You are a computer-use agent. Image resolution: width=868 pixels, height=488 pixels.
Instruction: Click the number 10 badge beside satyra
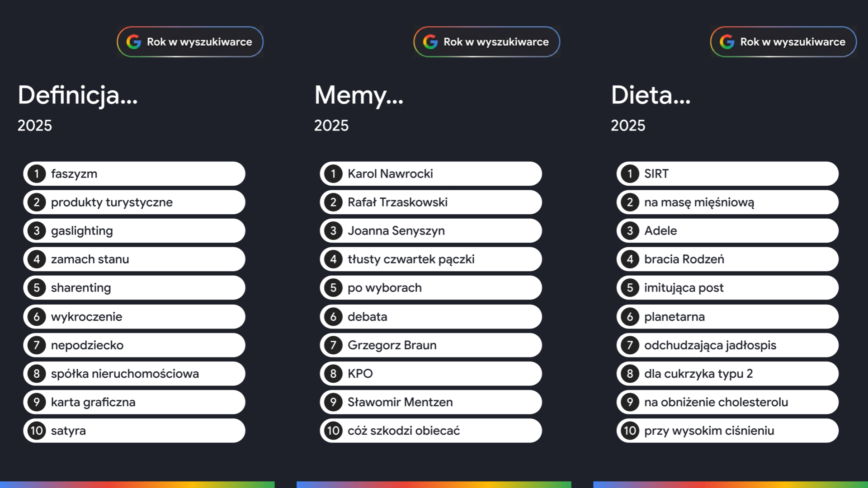[37, 431]
